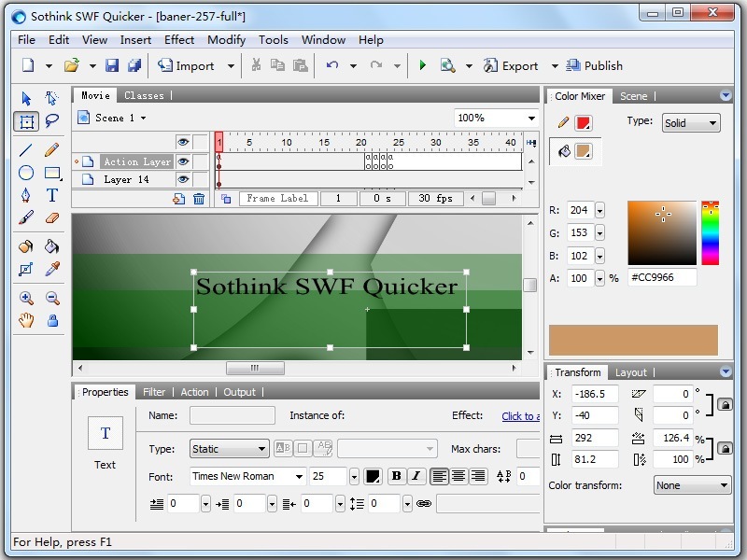
Task: Select the Lasso tool
Action: click(x=53, y=120)
